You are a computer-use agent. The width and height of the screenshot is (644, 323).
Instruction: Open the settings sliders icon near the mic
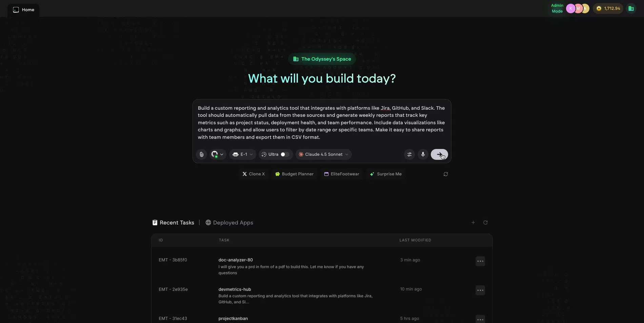tap(409, 154)
